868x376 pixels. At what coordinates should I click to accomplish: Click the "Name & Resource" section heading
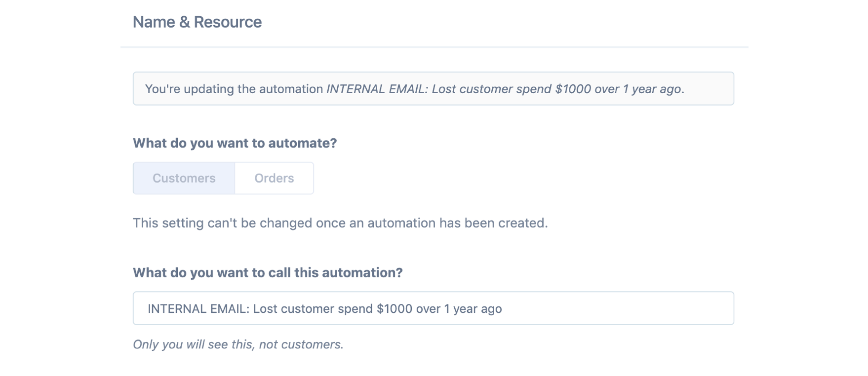pos(197,22)
